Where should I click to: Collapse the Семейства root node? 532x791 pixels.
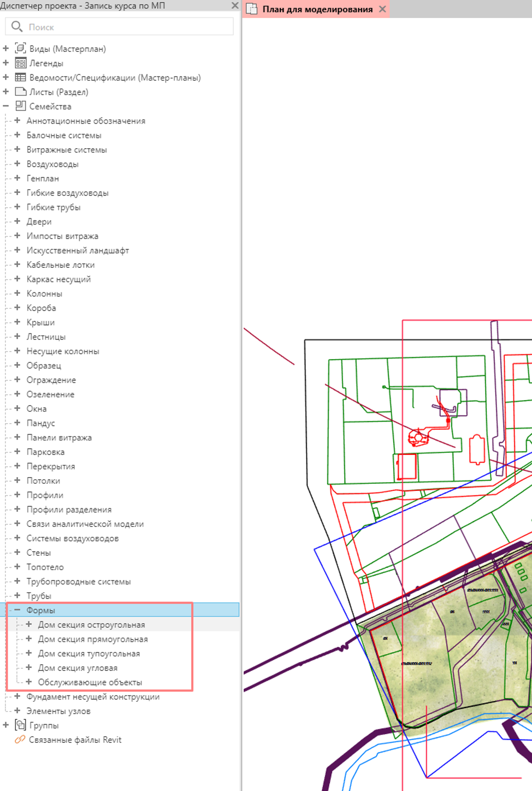6,106
